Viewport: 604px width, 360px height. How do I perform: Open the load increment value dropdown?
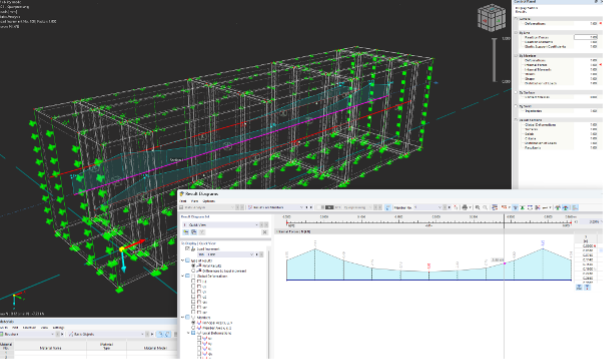pos(252,255)
